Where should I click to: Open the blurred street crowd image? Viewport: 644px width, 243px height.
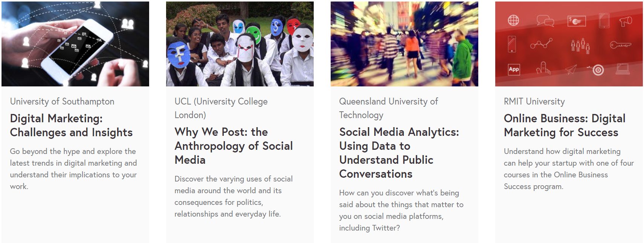click(404, 44)
